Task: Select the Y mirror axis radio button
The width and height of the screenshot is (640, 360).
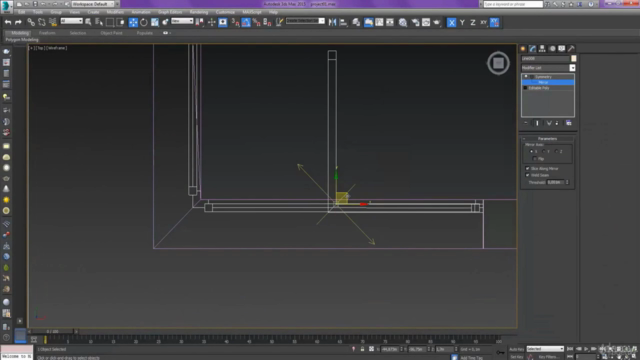Action: pyautogui.click(x=544, y=151)
